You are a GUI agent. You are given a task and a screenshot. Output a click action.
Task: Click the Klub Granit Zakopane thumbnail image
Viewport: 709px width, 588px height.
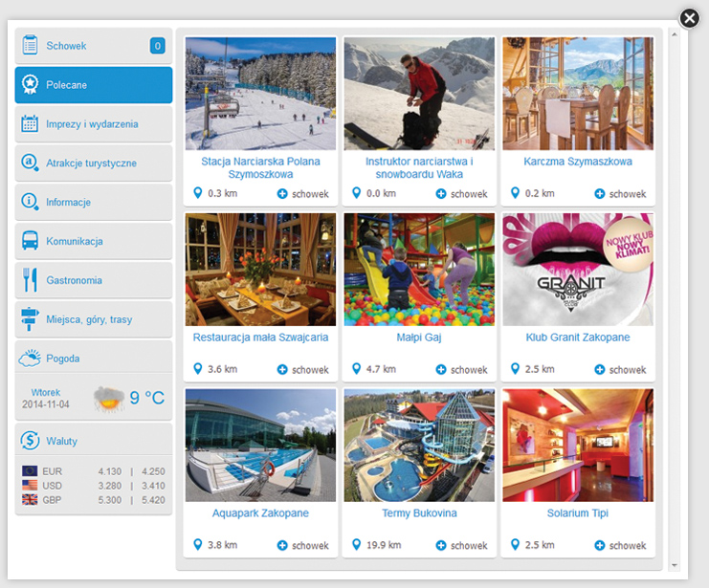[578, 270]
